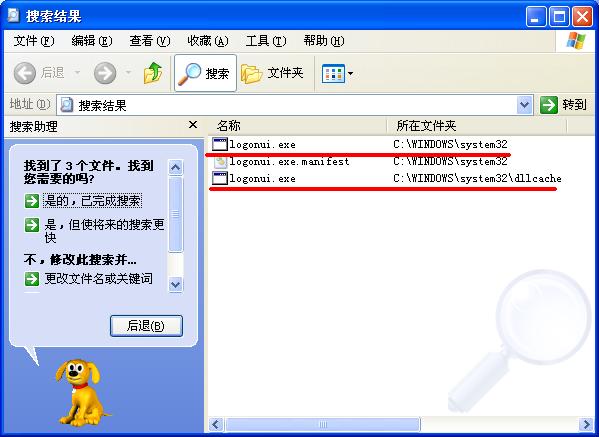Click the search panel scroll down arrow

point(175,284)
